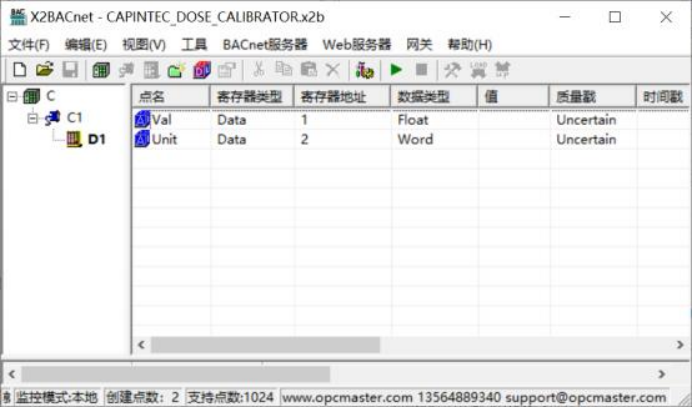Select the D1 device tree node
693x407 pixels.
coord(97,139)
